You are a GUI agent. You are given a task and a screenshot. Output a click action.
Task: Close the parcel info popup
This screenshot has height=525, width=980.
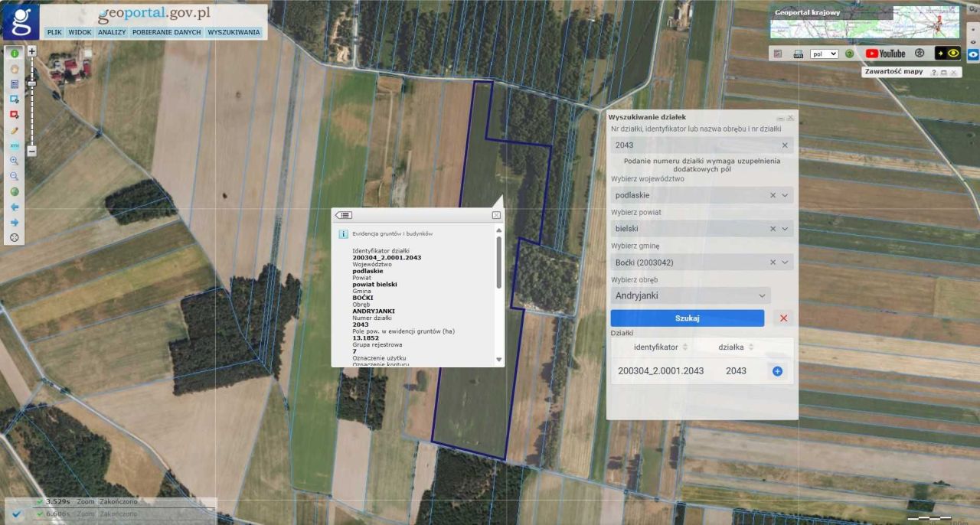click(x=496, y=216)
